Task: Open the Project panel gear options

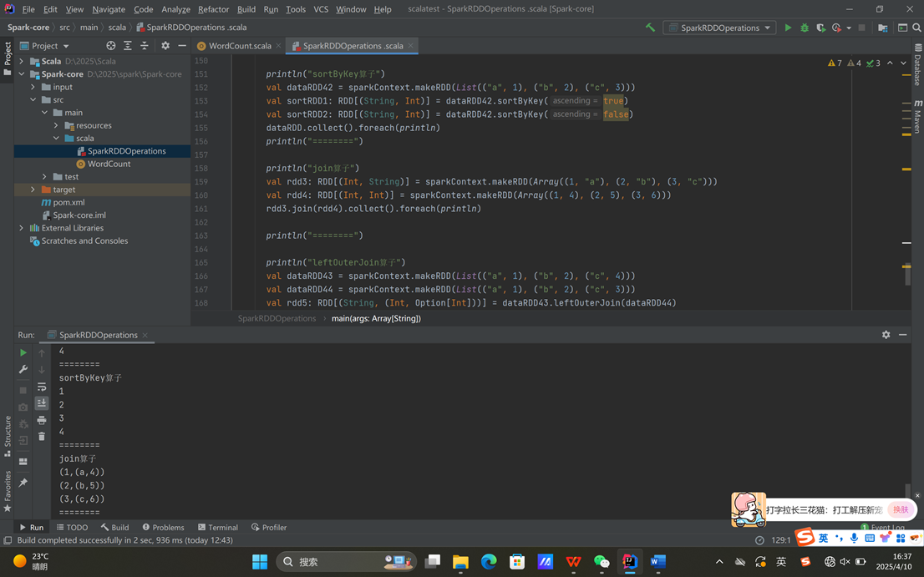Action: point(165,45)
